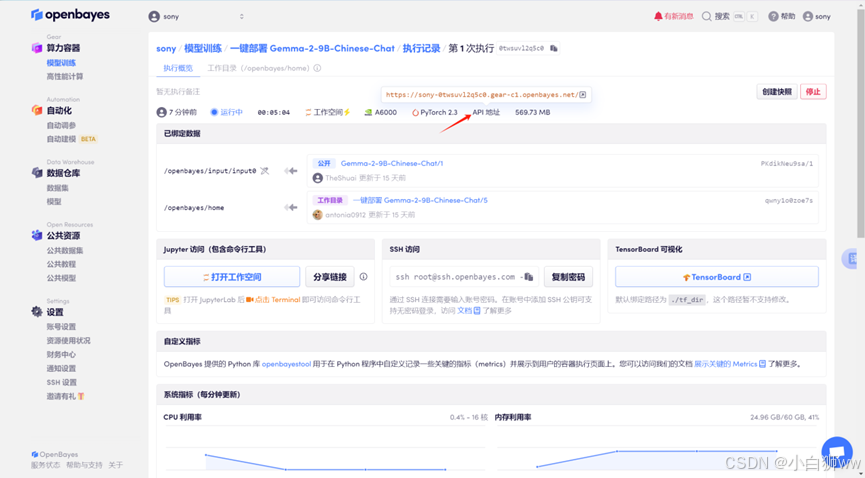Open 通知设置 in the sidebar
Screen dimensions: 865x478
pyautogui.click(x=61, y=368)
